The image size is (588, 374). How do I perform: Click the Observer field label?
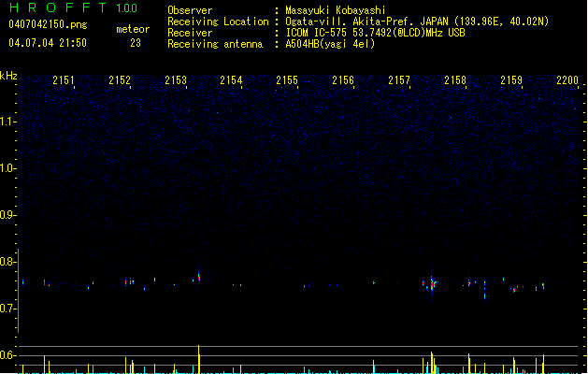coord(190,10)
